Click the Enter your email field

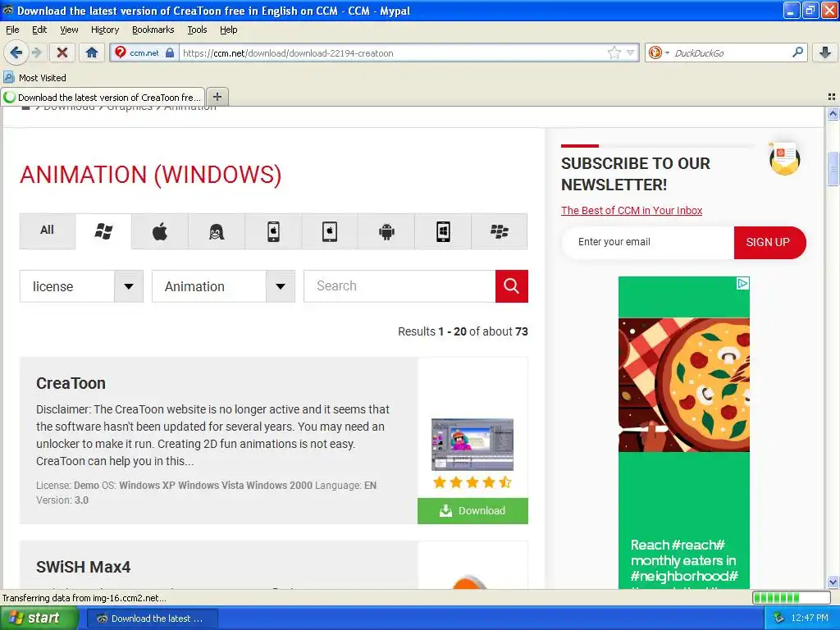(648, 242)
